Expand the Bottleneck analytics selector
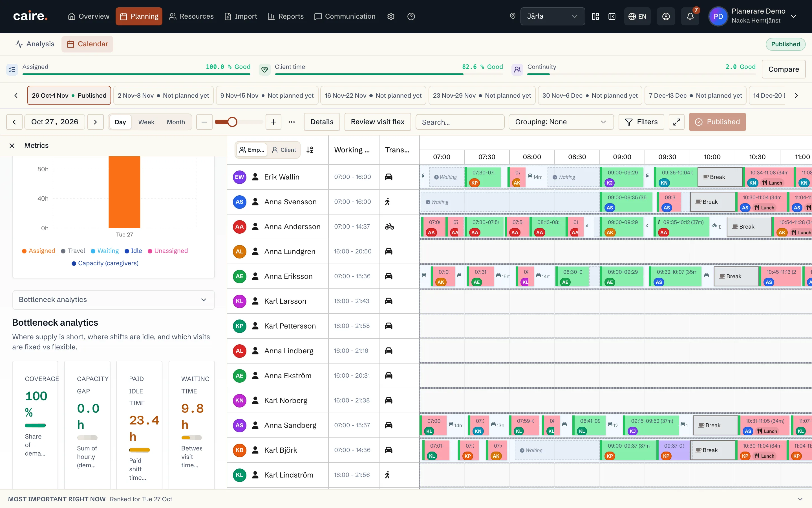This screenshot has height=508, width=812. pos(113,300)
